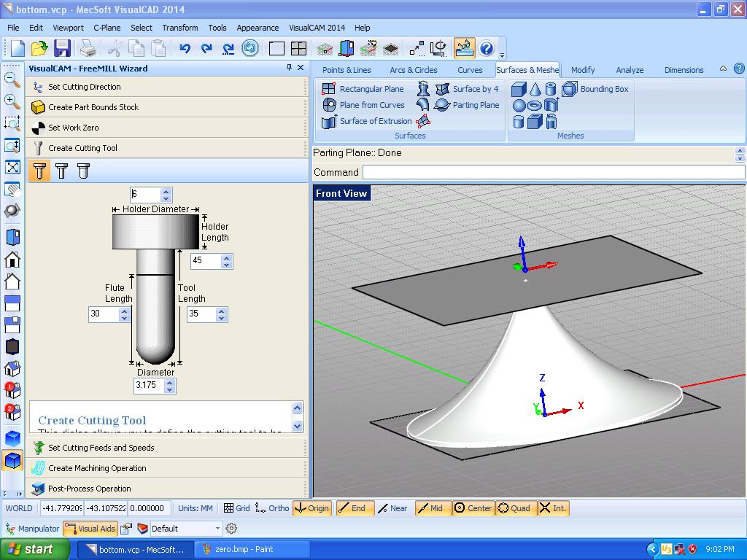Toggle Visual Aids button
This screenshot has height=560, width=747.
coord(90,529)
